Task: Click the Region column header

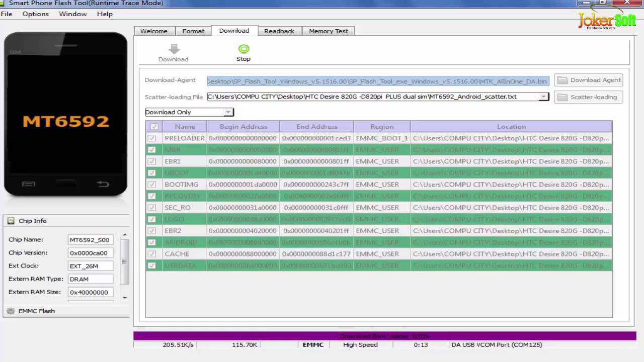Action: pyautogui.click(x=382, y=127)
